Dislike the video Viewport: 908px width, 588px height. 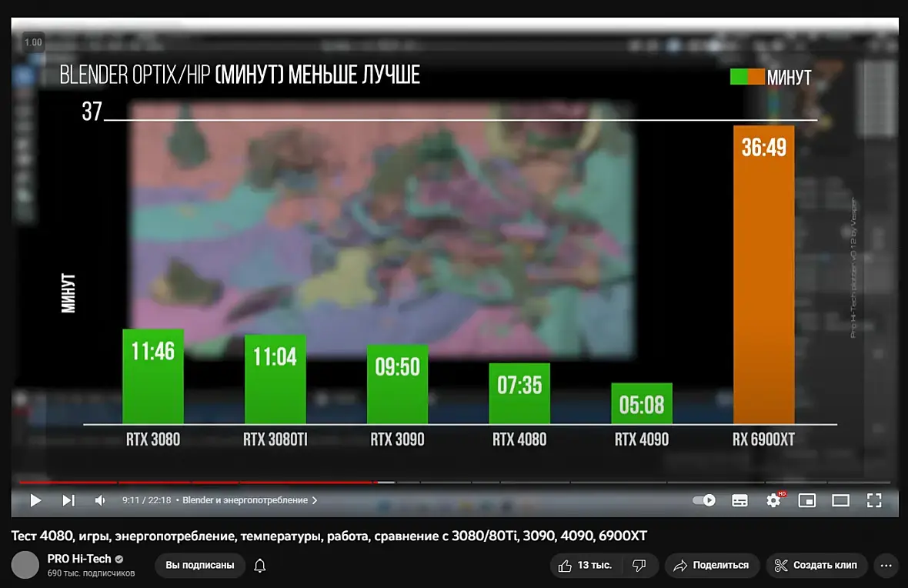point(639,566)
